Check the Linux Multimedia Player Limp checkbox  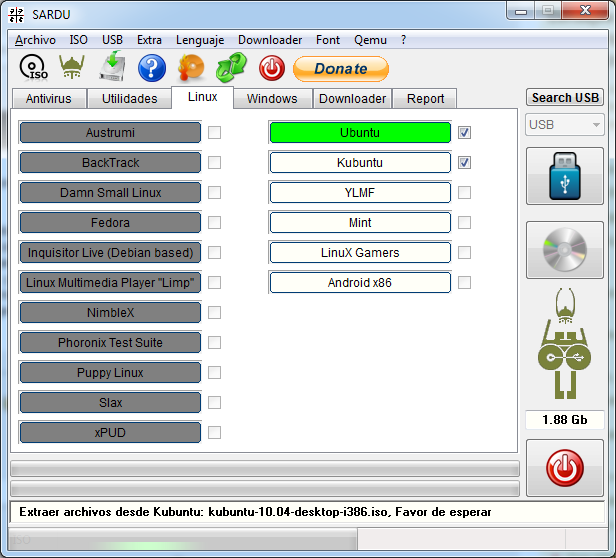(x=214, y=283)
